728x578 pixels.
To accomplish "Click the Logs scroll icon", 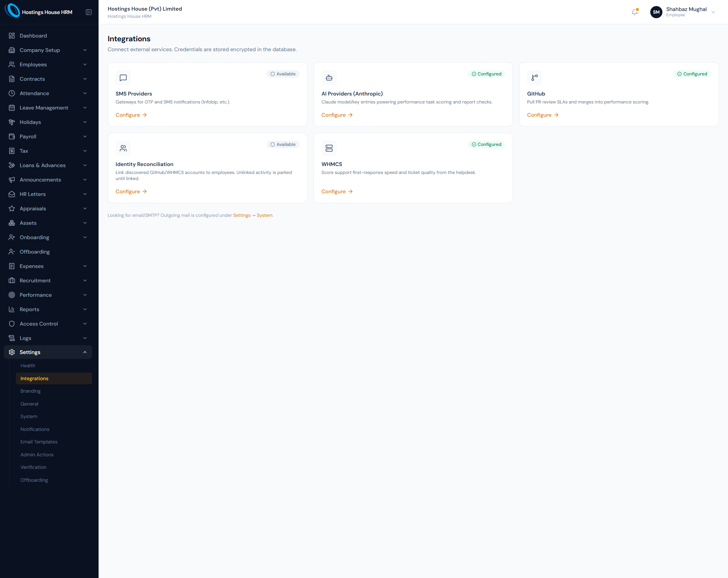I will (x=12, y=338).
